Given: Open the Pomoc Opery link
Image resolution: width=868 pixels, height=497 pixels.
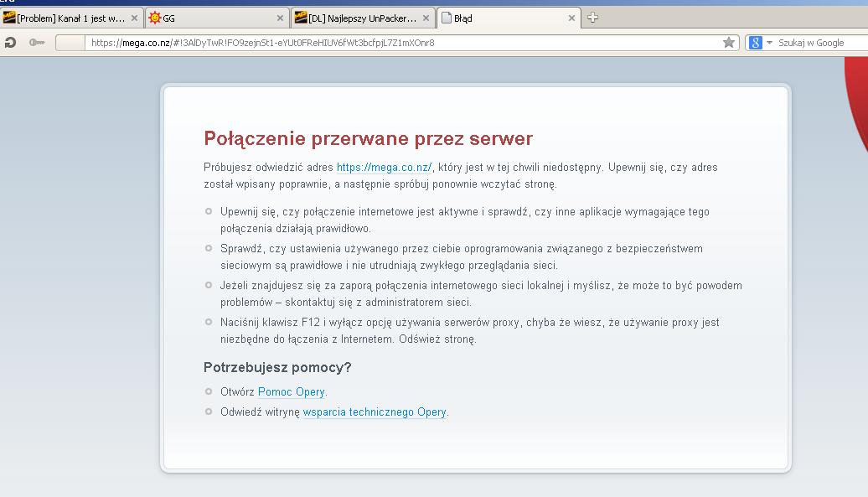Looking at the screenshot, I should click(292, 392).
